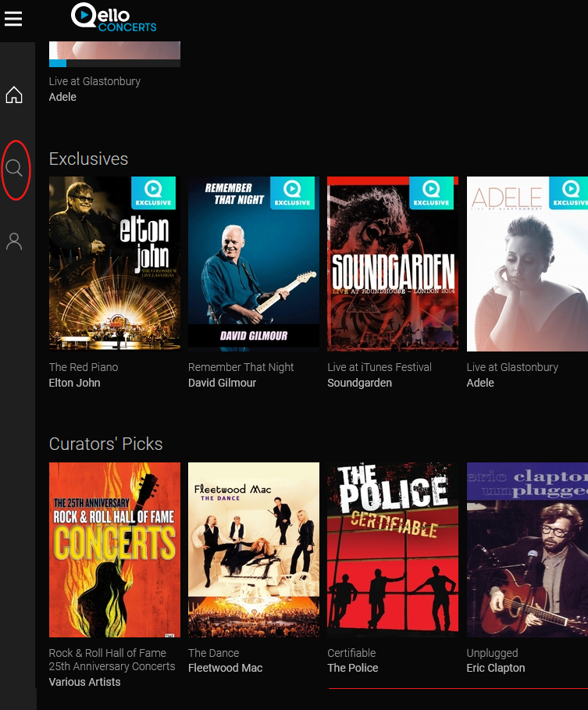Screen dimensions: 588x710
Task: Open 'The Red Piano' title link
Action: coord(84,367)
